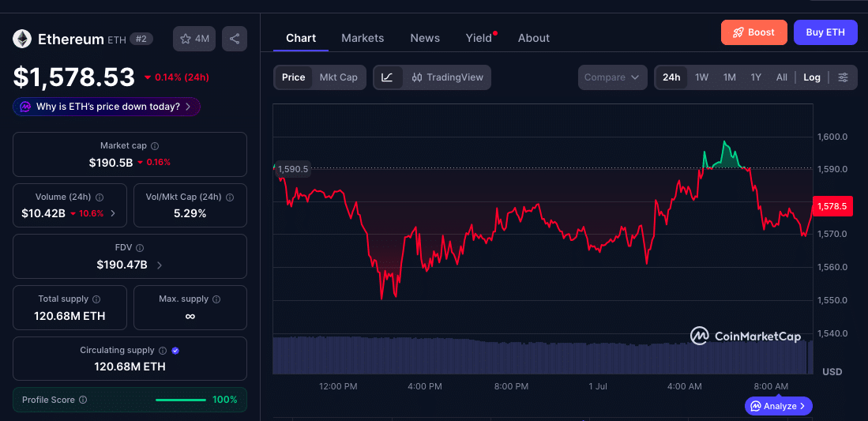
Task: Click the Profile Score 100% progress bar
Action: (x=181, y=400)
